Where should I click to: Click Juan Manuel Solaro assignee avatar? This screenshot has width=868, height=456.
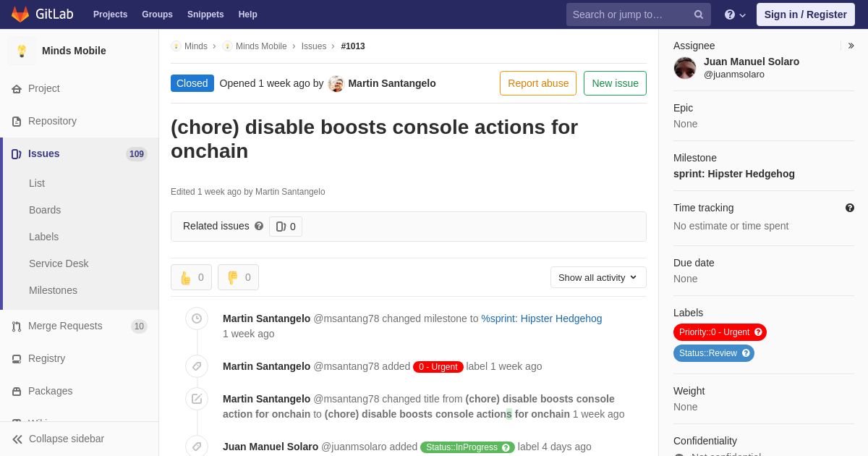685,68
